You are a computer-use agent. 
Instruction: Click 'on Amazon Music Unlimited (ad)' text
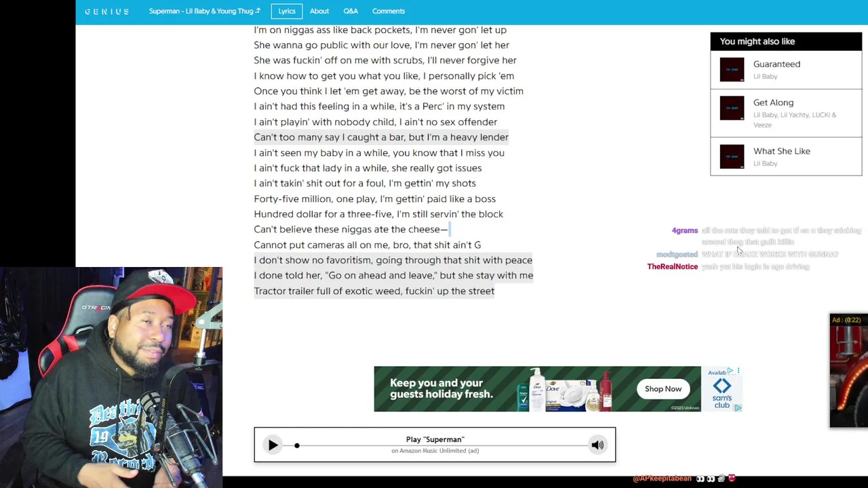(x=435, y=451)
